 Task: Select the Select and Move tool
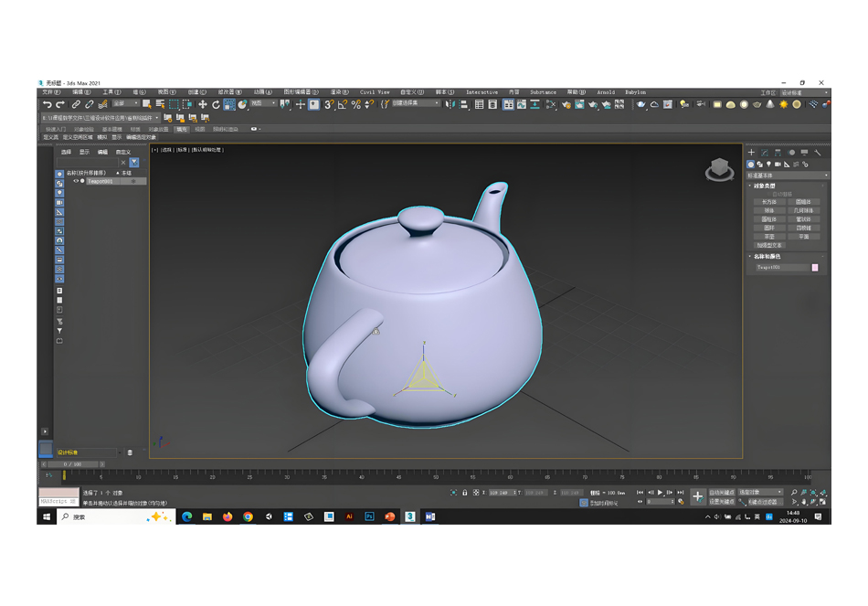[203, 104]
